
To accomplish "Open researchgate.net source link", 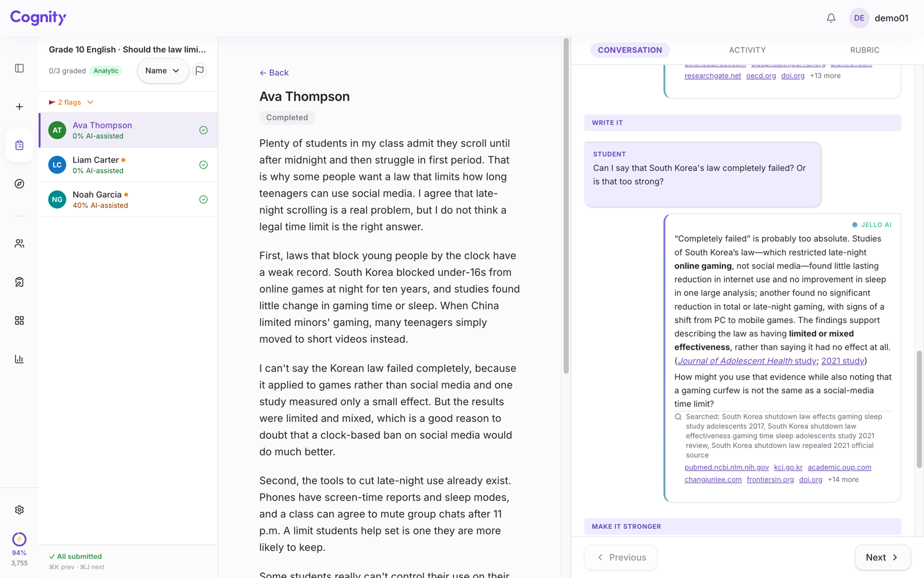I will tap(713, 76).
